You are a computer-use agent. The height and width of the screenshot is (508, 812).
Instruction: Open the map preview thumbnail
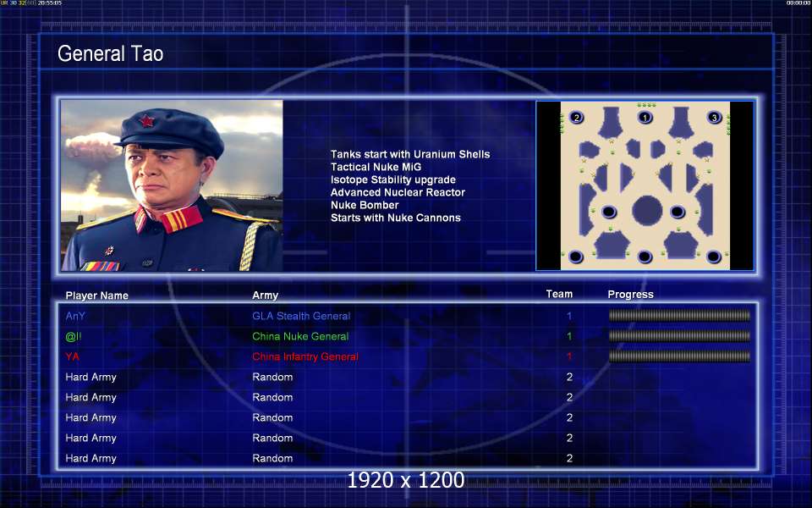click(645, 185)
